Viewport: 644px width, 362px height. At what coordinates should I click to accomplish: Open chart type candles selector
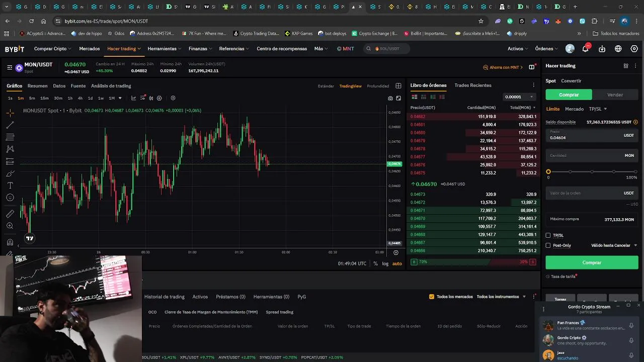(x=151, y=98)
